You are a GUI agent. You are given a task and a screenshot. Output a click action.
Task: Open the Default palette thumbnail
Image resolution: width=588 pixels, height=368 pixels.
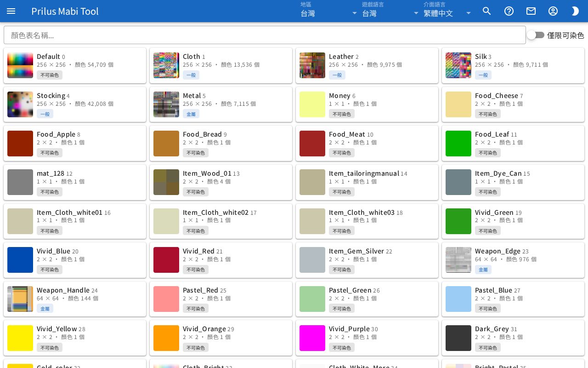[x=20, y=65]
